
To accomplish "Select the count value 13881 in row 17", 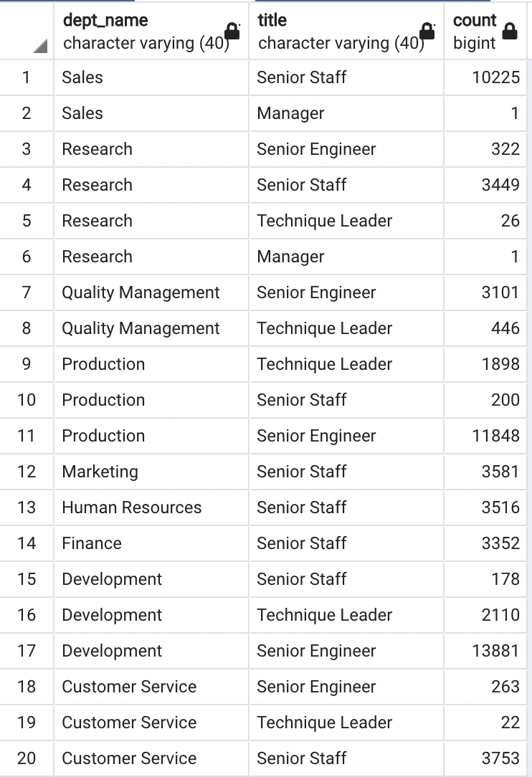I will pyautogui.click(x=497, y=651).
